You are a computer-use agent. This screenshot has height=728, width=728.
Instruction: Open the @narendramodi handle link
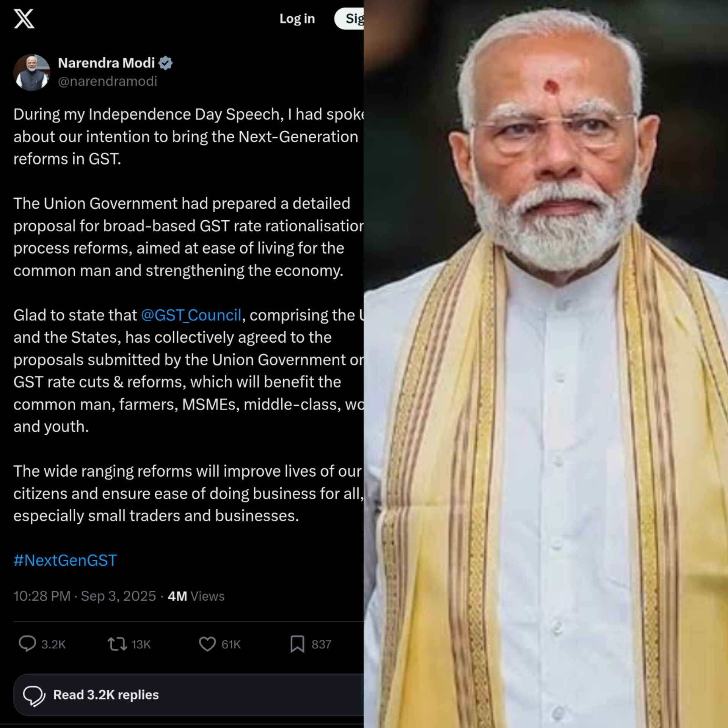coord(107,81)
